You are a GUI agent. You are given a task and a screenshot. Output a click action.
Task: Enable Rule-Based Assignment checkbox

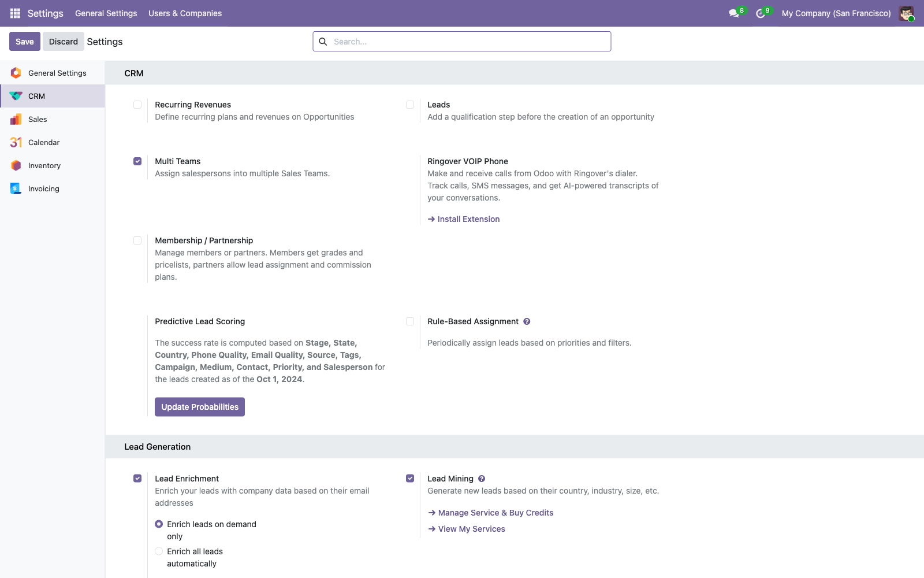click(410, 321)
